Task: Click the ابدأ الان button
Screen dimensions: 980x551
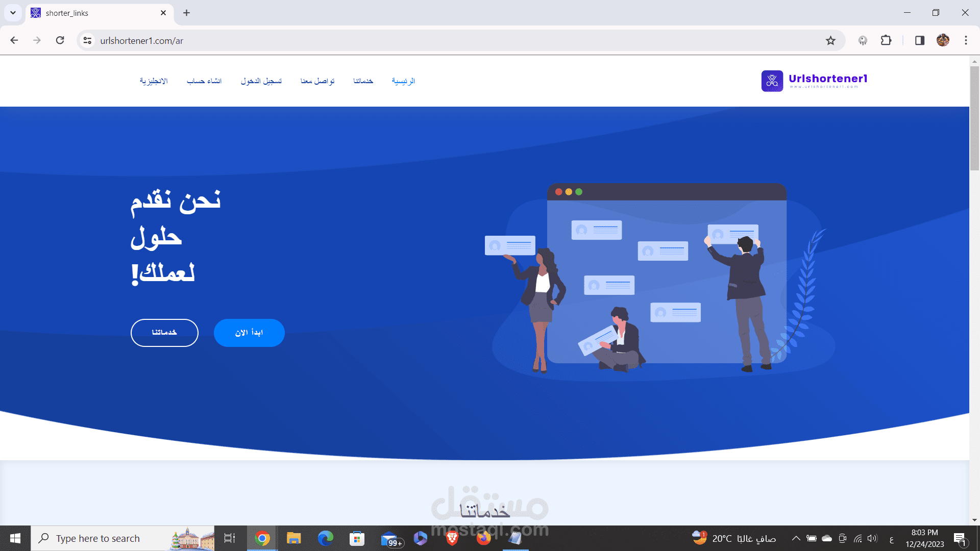Action: pyautogui.click(x=249, y=333)
